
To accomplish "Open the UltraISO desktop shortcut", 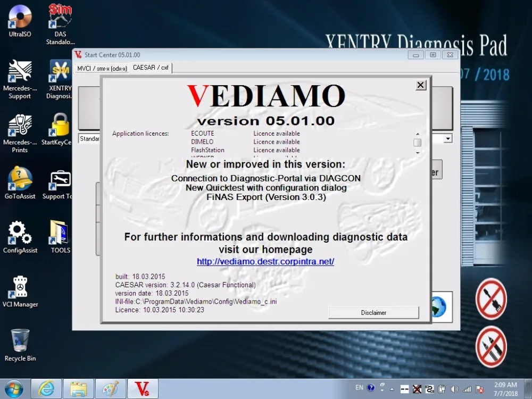I will click(20, 21).
